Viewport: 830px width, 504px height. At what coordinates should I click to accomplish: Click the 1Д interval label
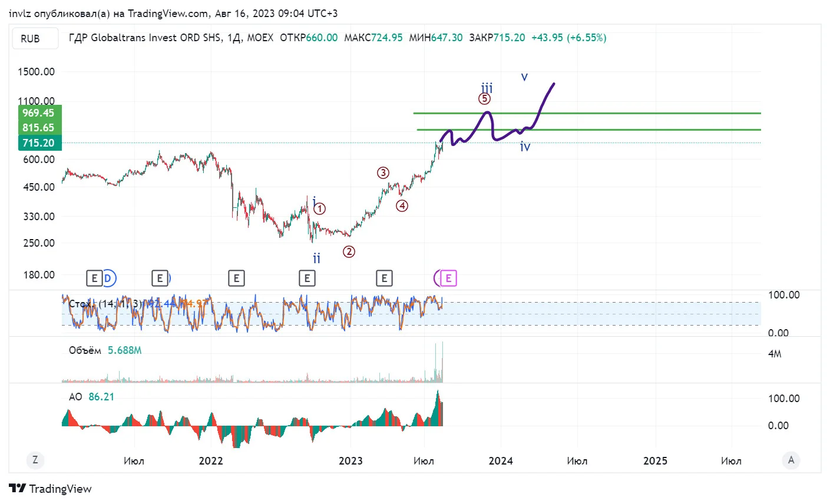click(234, 38)
